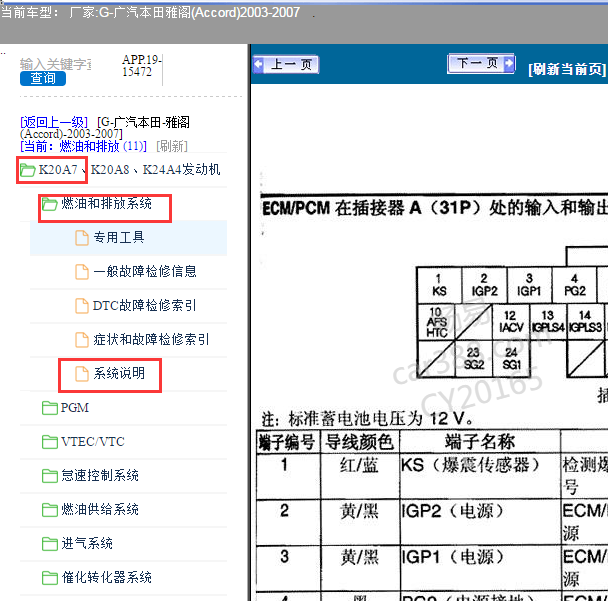Click the APP.19-15472 text
The width and height of the screenshot is (608, 601).
pos(142,66)
